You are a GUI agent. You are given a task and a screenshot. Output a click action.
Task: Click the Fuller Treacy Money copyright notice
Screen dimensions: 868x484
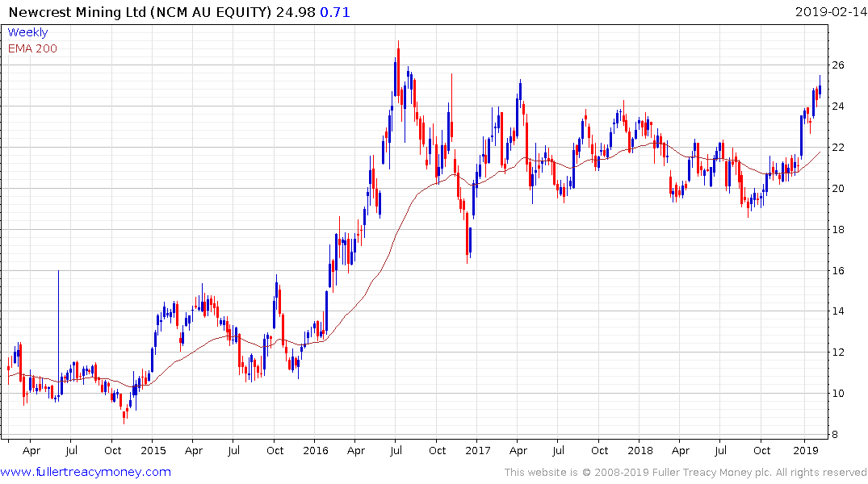[686, 473]
